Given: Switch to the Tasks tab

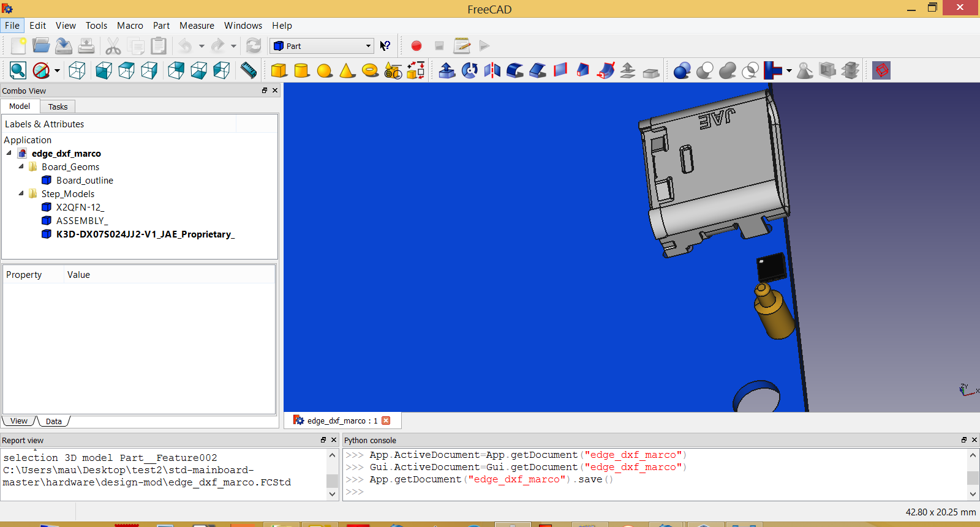Looking at the screenshot, I should click(x=58, y=107).
